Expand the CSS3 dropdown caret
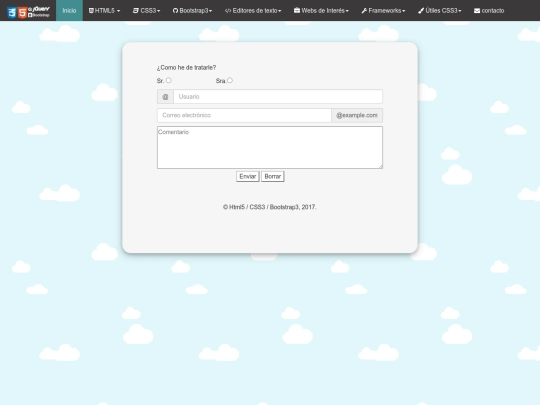Screen dimensions: 540x405 coord(159,11)
